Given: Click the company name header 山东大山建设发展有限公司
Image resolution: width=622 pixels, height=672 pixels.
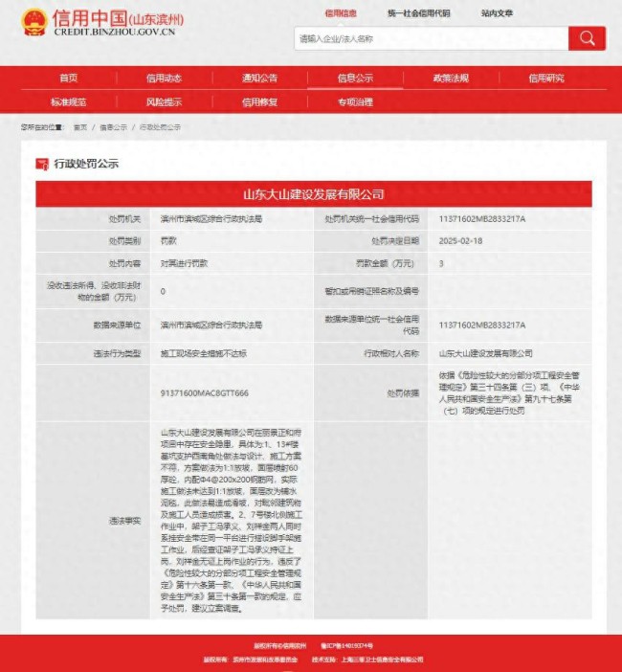Looking at the screenshot, I should (x=314, y=194).
